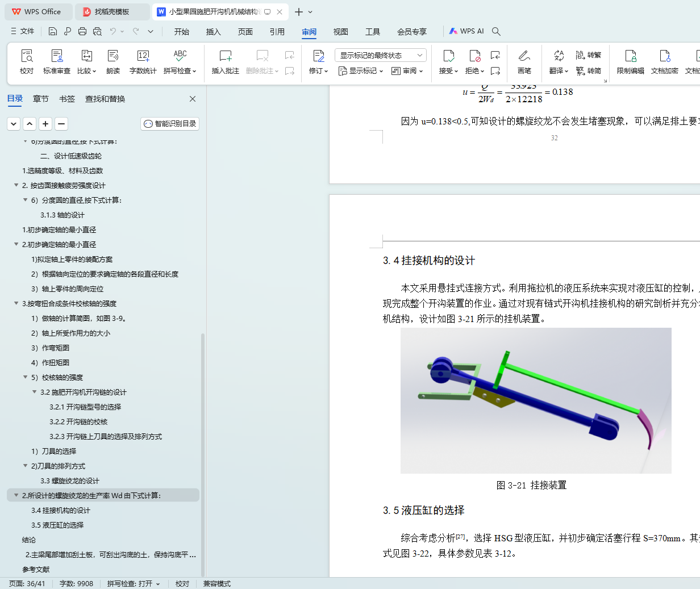Open the WPS AI assistant
Viewport: 700px width, 589px height.
pyautogui.click(x=466, y=31)
